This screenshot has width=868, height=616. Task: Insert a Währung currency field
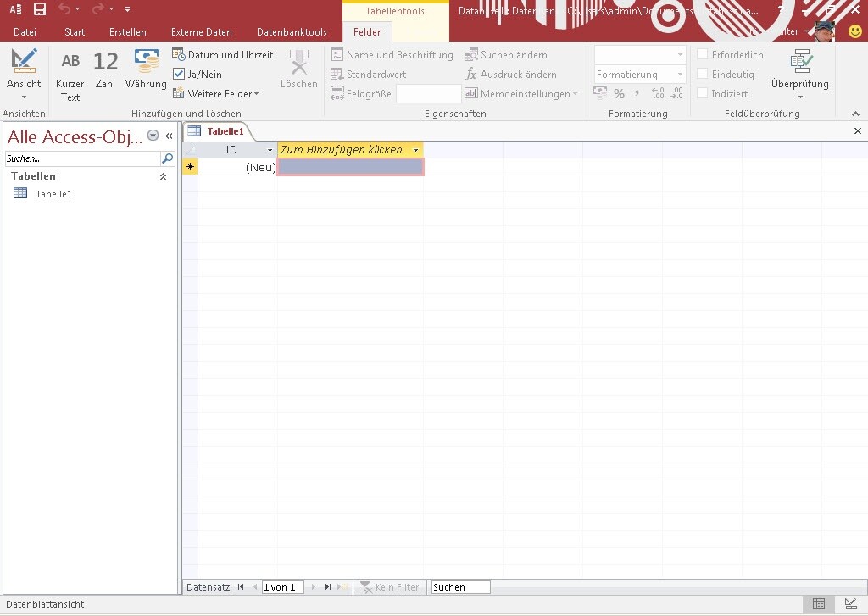coord(146,62)
